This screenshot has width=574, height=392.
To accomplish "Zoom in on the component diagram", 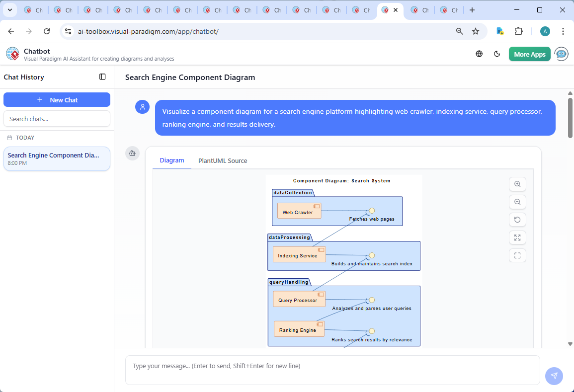I will [517, 184].
